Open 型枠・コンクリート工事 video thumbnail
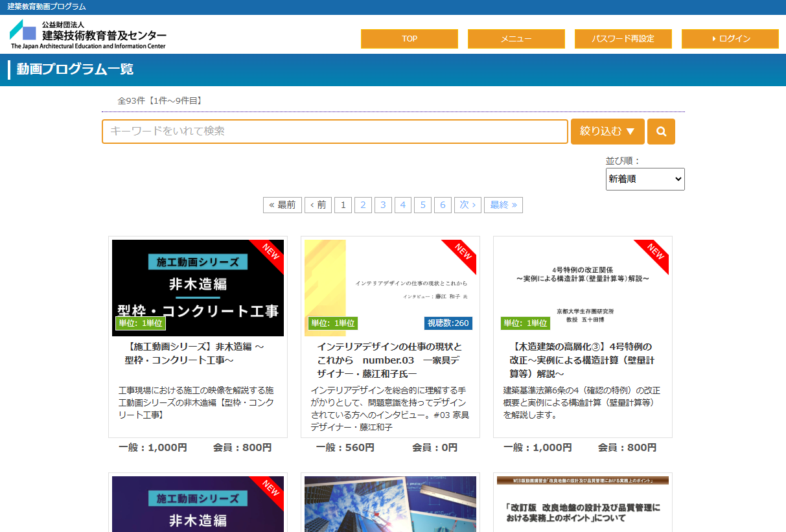The width and height of the screenshot is (786, 532). click(198, 288)
